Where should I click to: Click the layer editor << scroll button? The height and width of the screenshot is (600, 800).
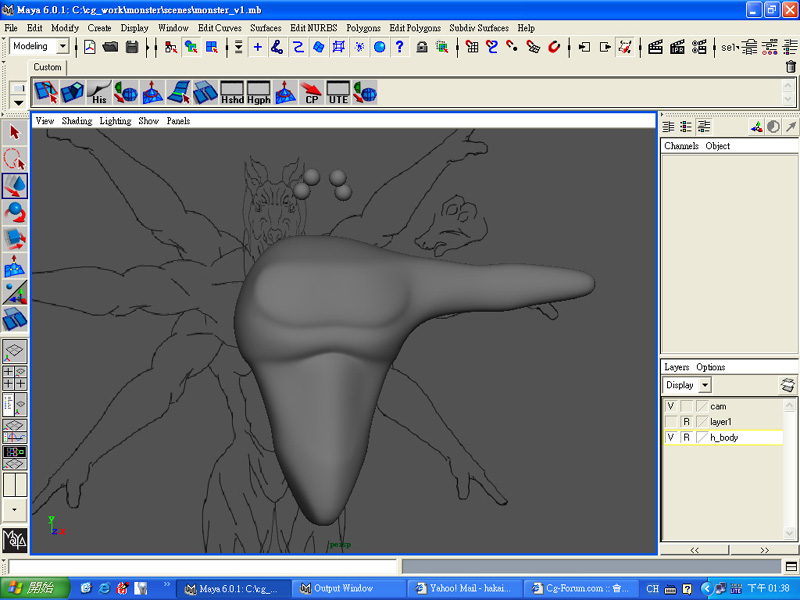coord(694,550)
